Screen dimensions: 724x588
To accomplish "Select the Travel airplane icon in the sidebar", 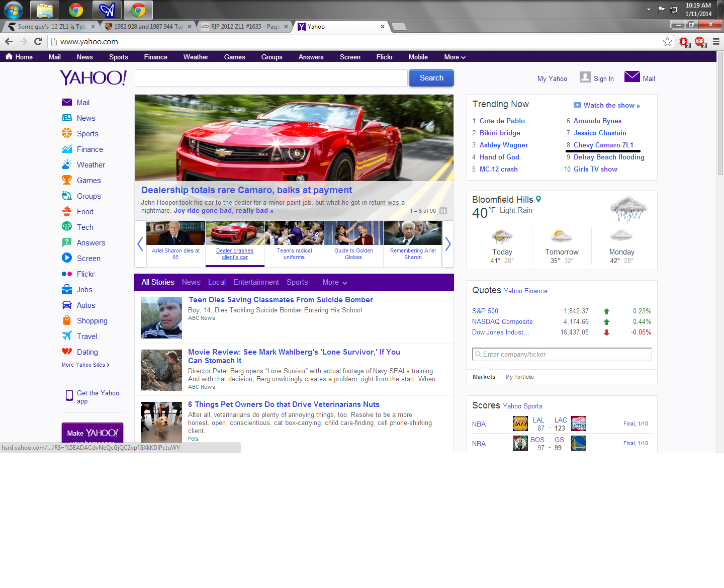I will pyautogui.click(x=67, y=336).
